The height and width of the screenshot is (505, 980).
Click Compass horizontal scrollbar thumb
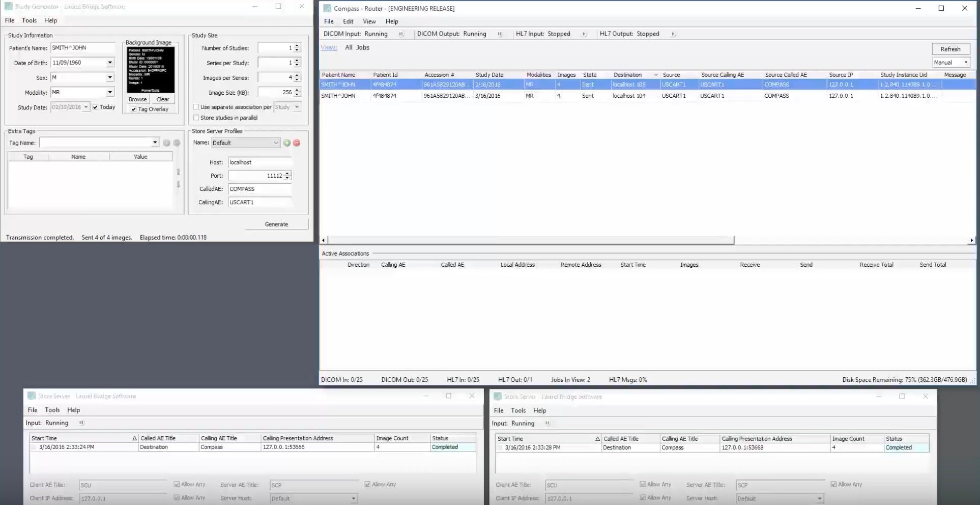click(x=531, y=240)
